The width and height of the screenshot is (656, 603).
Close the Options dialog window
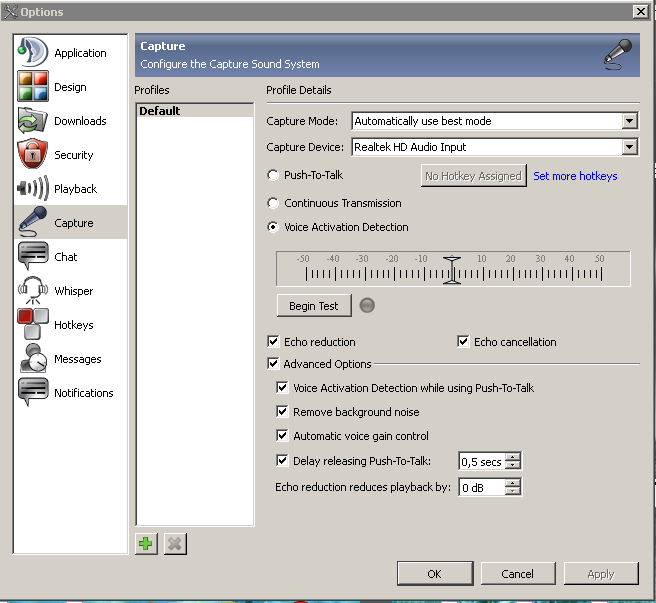(641, 11)
